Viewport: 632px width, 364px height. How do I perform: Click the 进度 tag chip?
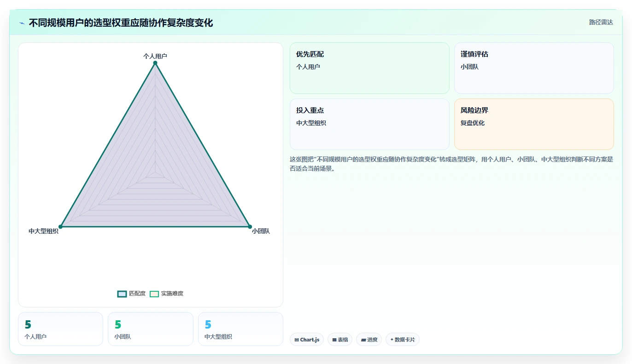click(x=369, y=340)
